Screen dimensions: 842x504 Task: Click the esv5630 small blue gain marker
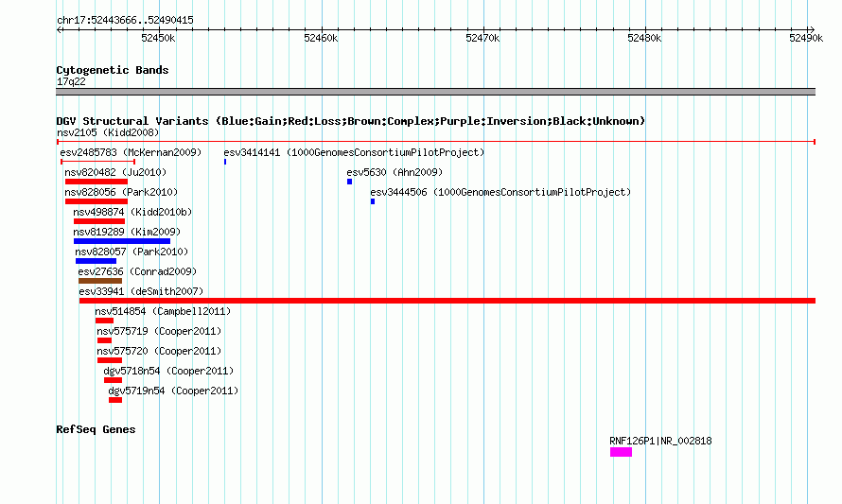point(350,182)
